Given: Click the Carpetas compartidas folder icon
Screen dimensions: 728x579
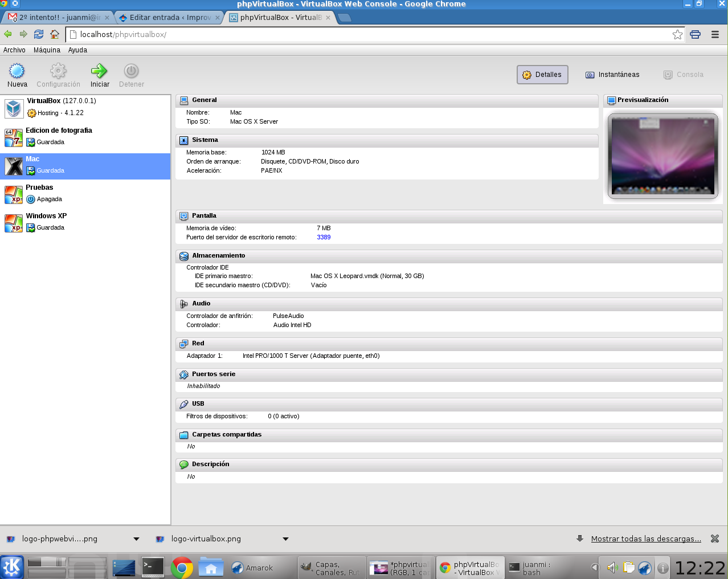Looking at the screenshot, I should tap(184, 435).
